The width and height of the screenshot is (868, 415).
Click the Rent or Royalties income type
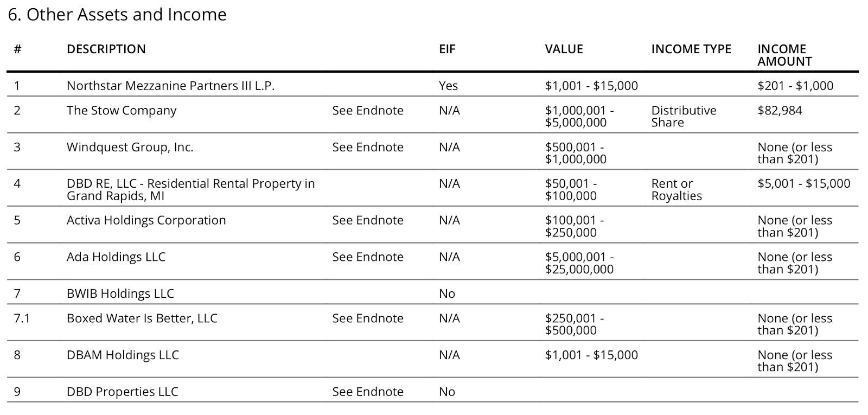point(676,190)
